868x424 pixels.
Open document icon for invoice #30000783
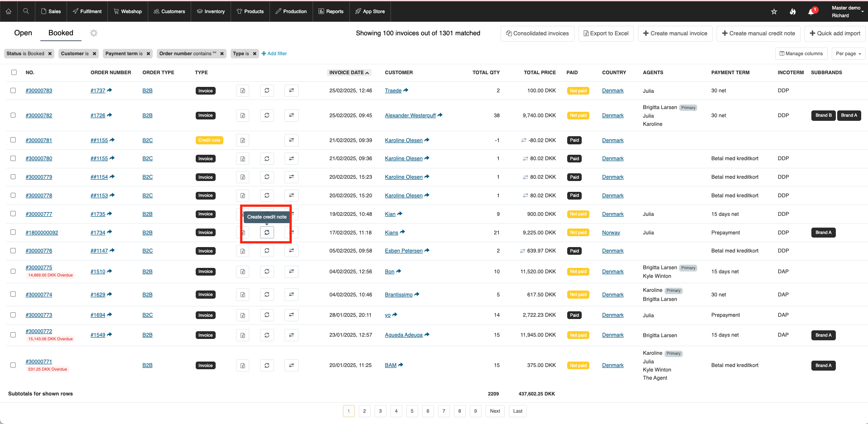(x=243, y=91)
